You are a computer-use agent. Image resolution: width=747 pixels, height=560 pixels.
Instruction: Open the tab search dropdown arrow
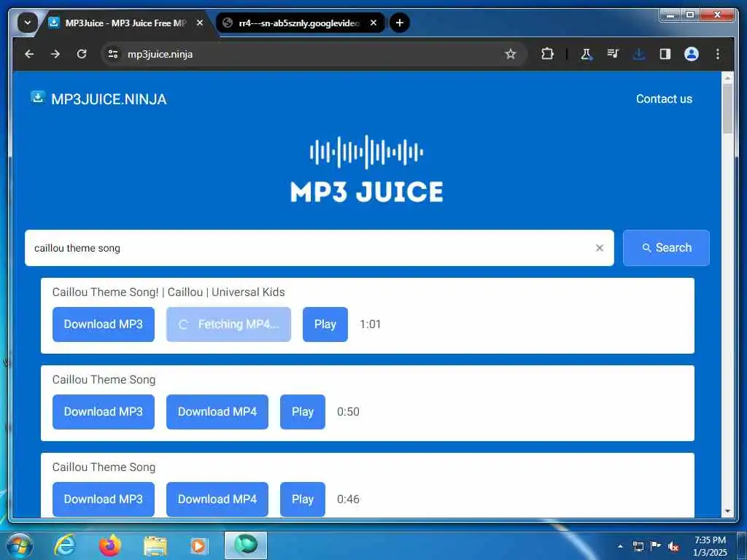pyautogui.click(x=28, y=23)
